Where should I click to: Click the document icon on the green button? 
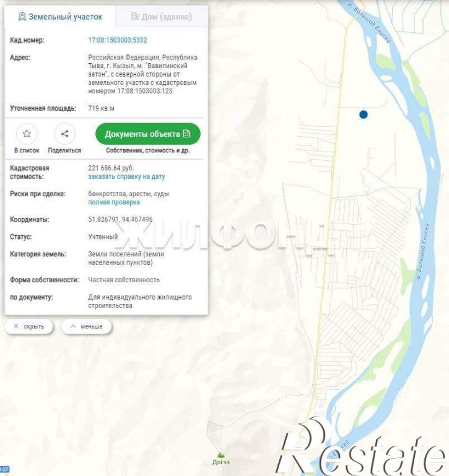tap(187, 134)
